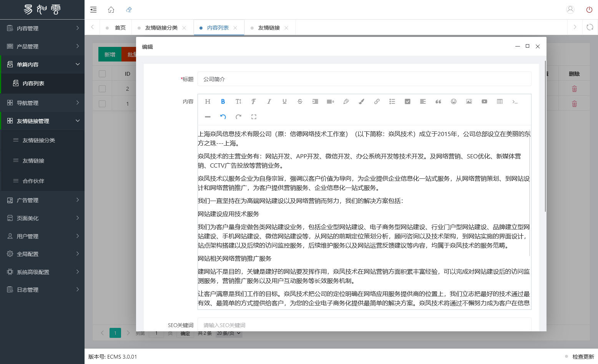This screenshot has width=598, height=364.
Task: Open text alignment tool
Action: 423,101
